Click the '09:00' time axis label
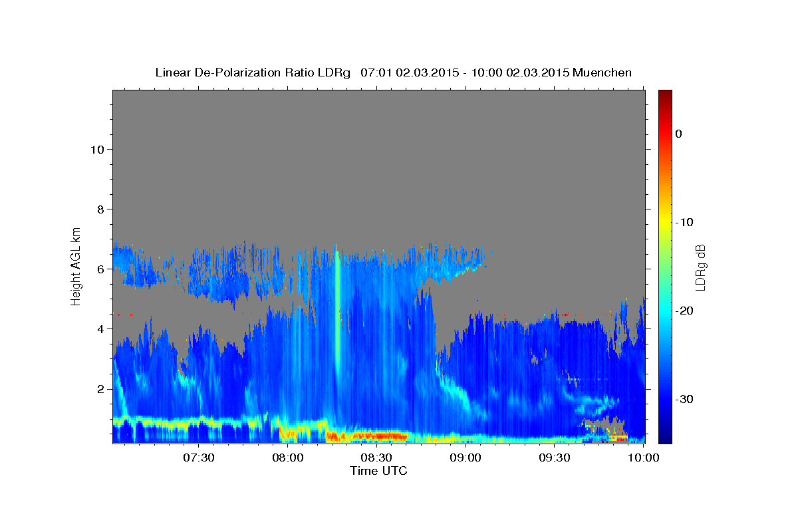This screenshot has height=532, width=798. (465, 458)
